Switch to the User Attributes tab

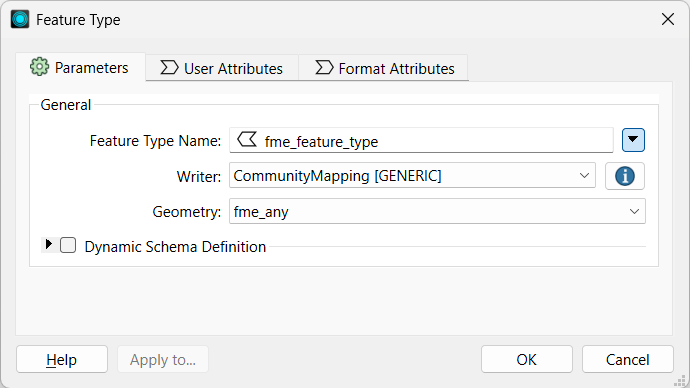pyautogui.click(x=222, y=68)
